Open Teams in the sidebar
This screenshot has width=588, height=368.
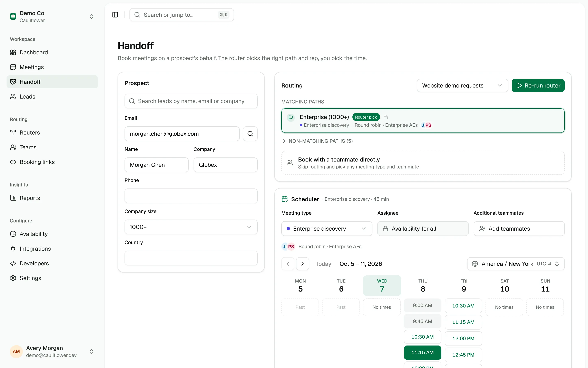(x=52, y=147)
